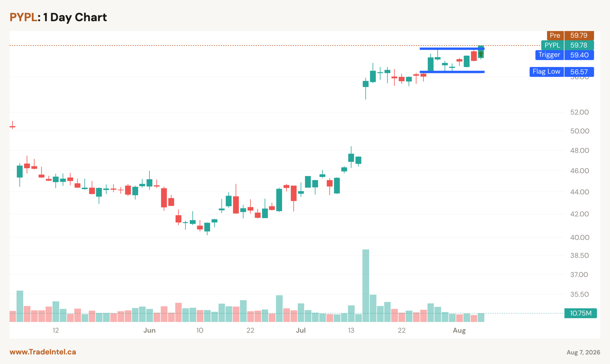Screen dimensions: 610x364
Task: Click the 13 date axis label
Action: click(x=351, y=330)
